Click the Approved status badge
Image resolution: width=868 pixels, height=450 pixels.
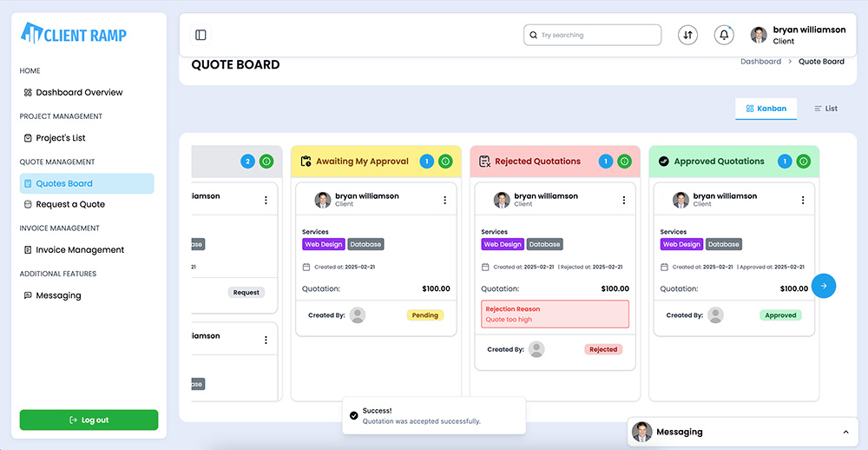[780, 315]
